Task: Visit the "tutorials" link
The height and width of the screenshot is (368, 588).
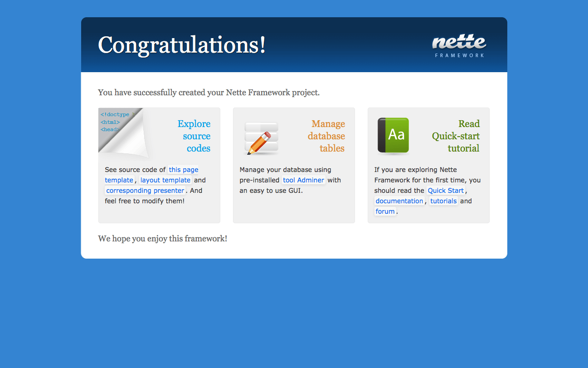Action: point(443,201)
